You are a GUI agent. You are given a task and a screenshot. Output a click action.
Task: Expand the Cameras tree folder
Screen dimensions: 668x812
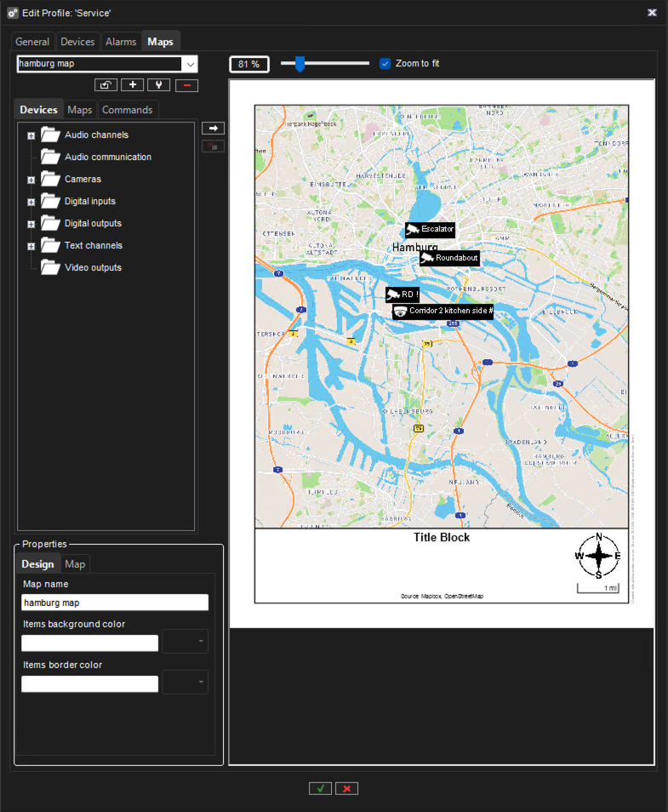pyautogui.click(x=31, y=180)
